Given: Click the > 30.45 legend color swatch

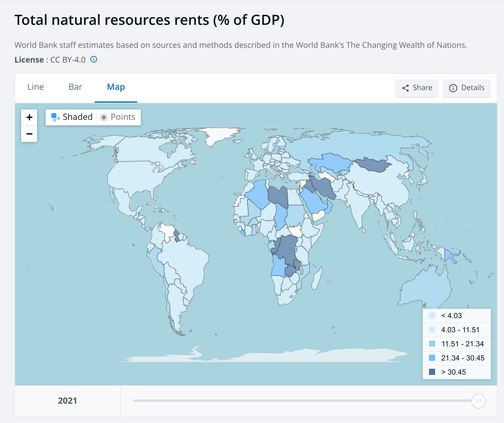Looking at the screenshot, I should click(x=432, y=372).
